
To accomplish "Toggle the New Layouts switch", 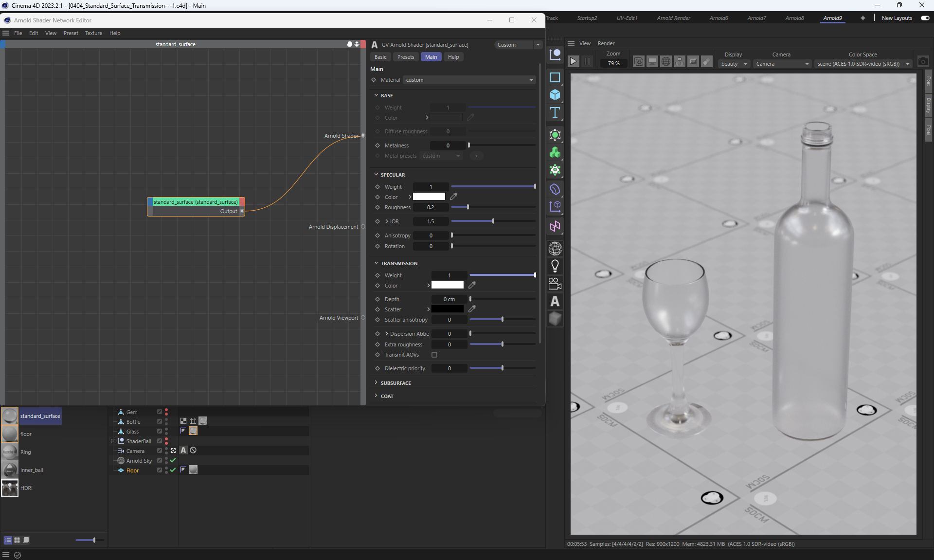I will click(925, 18).
